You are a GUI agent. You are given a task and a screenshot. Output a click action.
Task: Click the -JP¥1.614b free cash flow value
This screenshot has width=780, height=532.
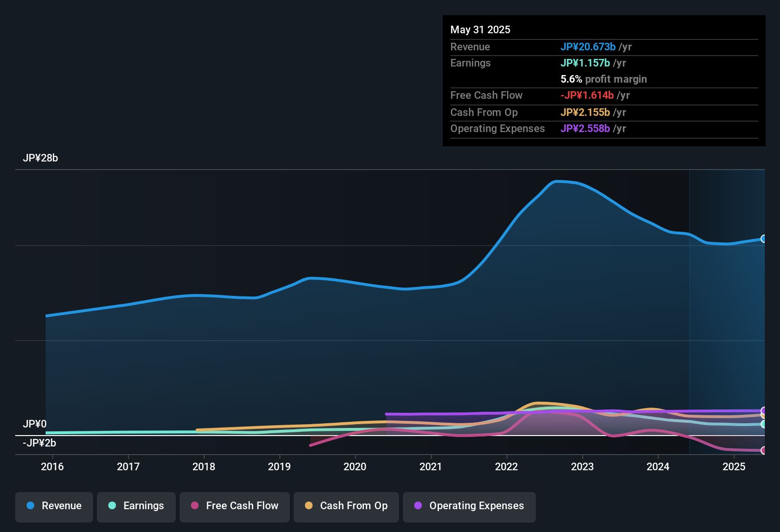pyautogui.click(x=587, y=95)
